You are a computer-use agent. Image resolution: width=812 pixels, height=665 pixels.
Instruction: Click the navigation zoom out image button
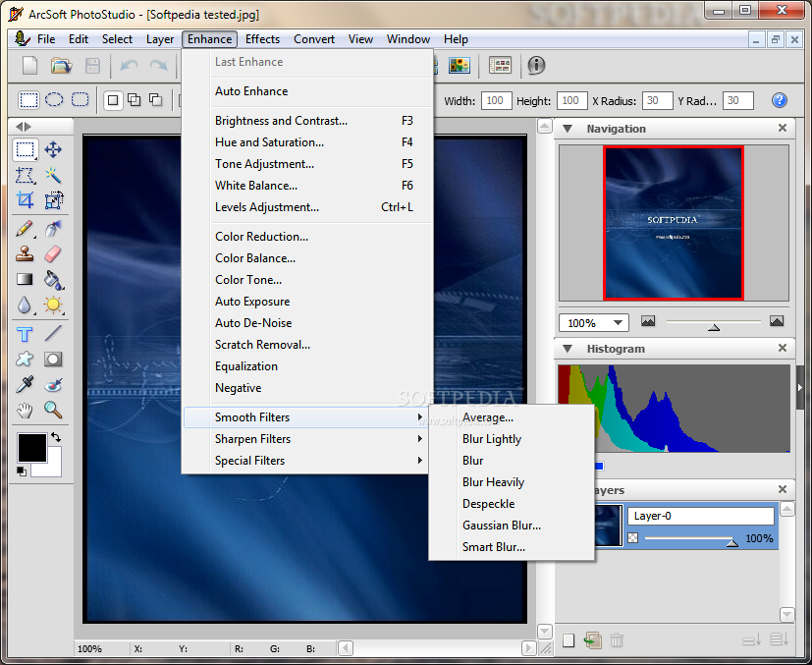tap(648, 321)
